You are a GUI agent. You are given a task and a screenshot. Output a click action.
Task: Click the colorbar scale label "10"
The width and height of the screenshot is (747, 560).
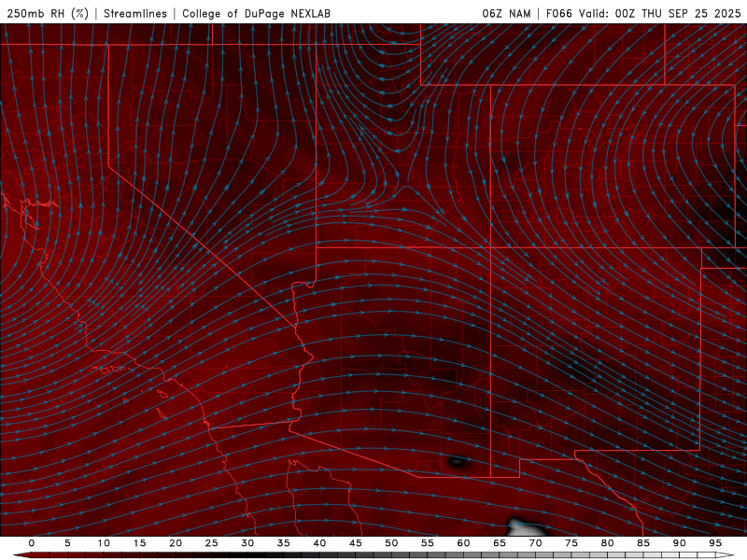(104, 543)
